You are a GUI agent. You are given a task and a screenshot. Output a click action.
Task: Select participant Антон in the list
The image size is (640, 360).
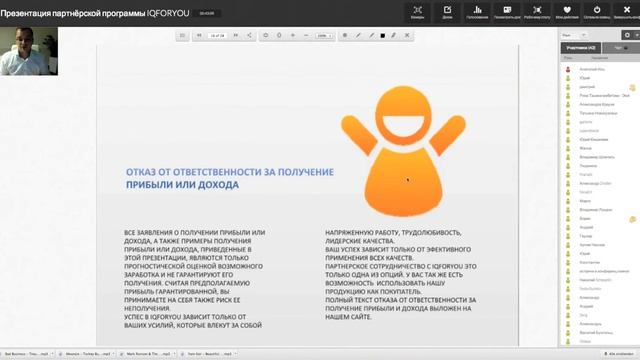[592, 245]
